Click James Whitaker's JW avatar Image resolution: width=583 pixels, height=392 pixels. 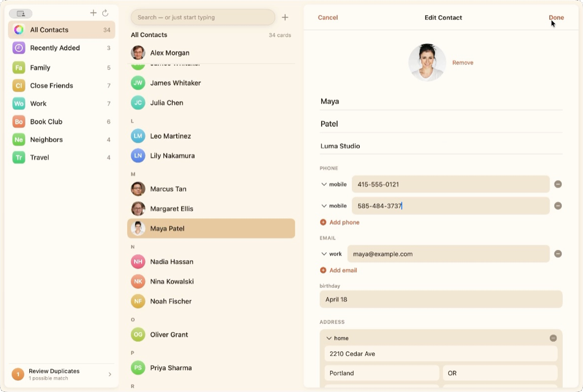point(138,83)
